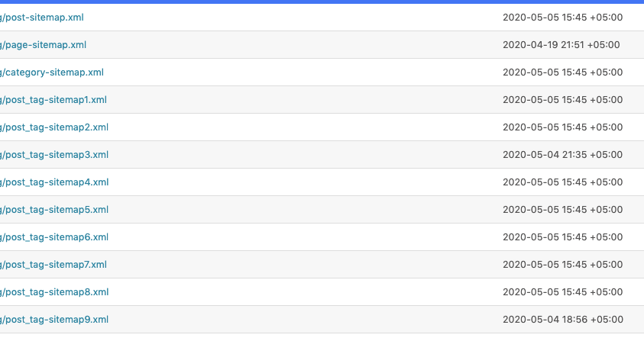Open post_tag-sitemap1.xml sitemap link
Image resolution: width=644 pixels, height=354 pixels.
coord(55,100)
